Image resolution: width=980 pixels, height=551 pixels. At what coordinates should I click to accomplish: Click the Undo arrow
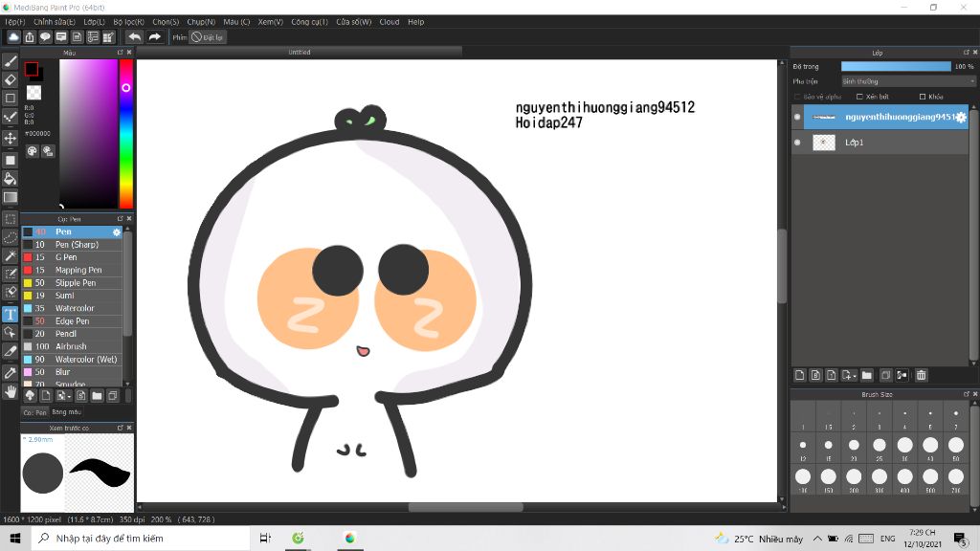134,37
